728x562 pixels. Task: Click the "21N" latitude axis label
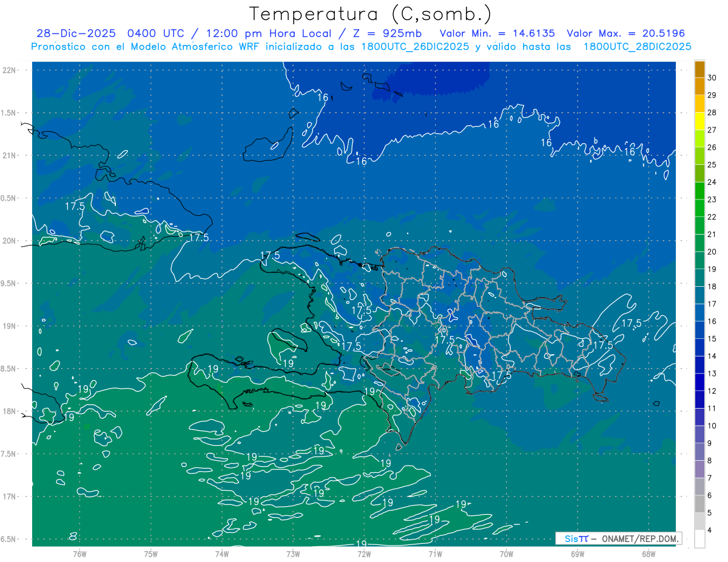point(10,156)
